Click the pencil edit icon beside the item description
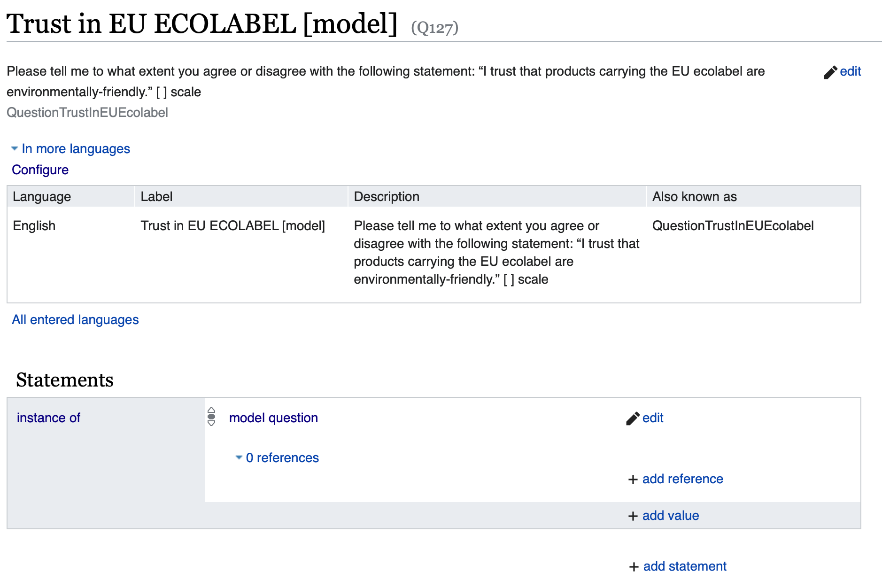 [830, 72]
